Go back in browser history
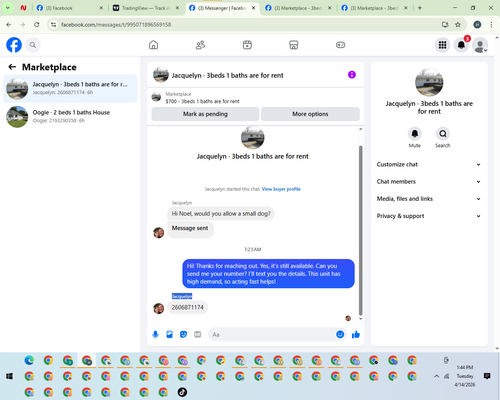 [9, 24]
